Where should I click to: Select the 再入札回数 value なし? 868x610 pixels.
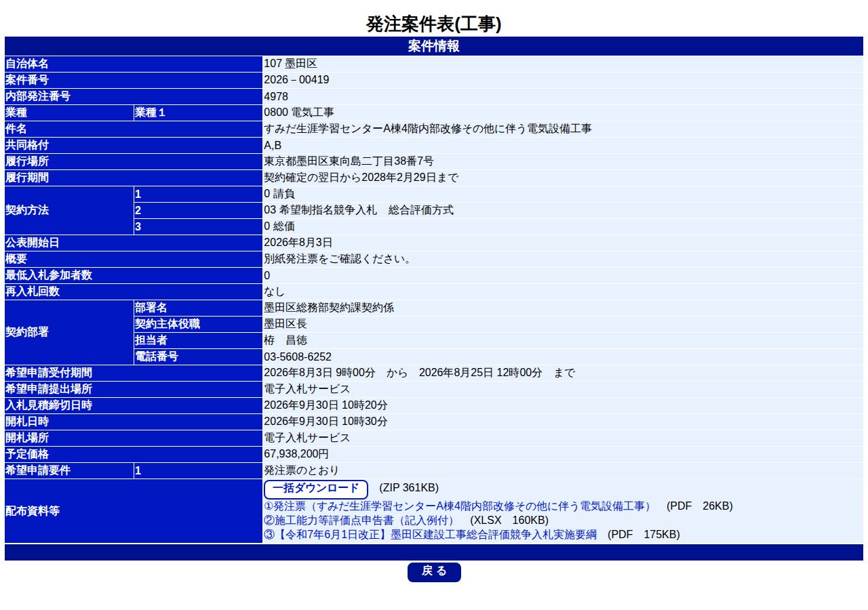[275, 291]
